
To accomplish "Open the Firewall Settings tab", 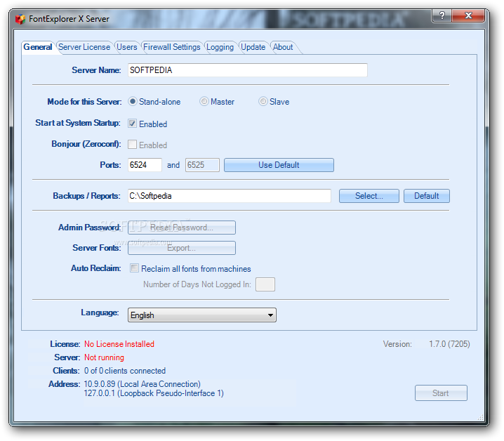I will coord(172,47).
